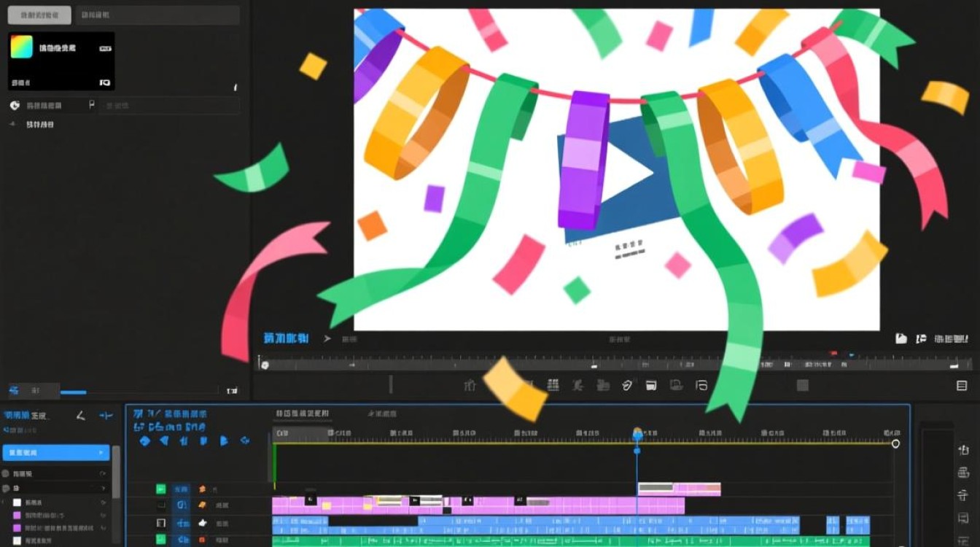Click the flag-bracket icon beside the document icon
Screen dimensions: 980x547
click(x=921, y=338)
